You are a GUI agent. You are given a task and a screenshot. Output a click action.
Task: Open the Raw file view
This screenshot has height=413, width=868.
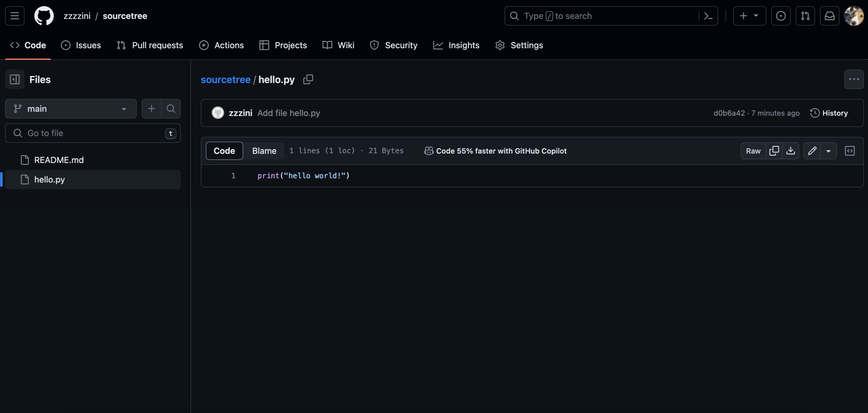tap(753, 151)
